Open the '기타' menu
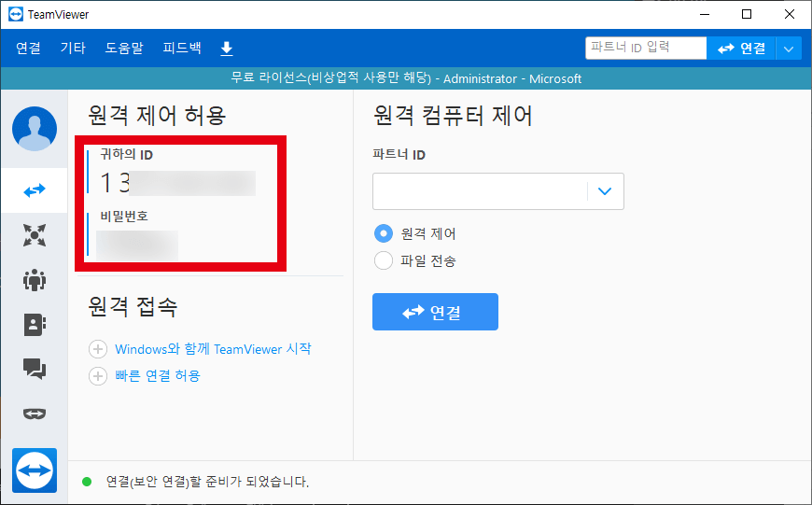Image resolution: width=812 pixels, height=505 pixels. 73,49
